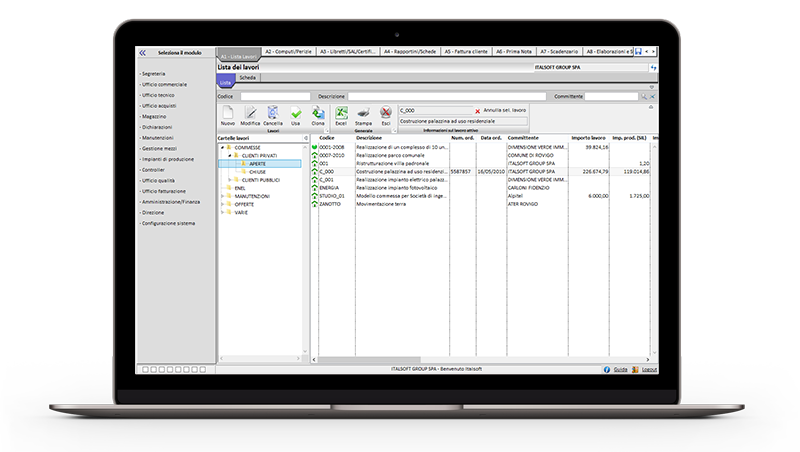This screenshot has width=800, height=452.
Task: Click the green arrow icon of row ZANOTTO
Action: [315, 204]
